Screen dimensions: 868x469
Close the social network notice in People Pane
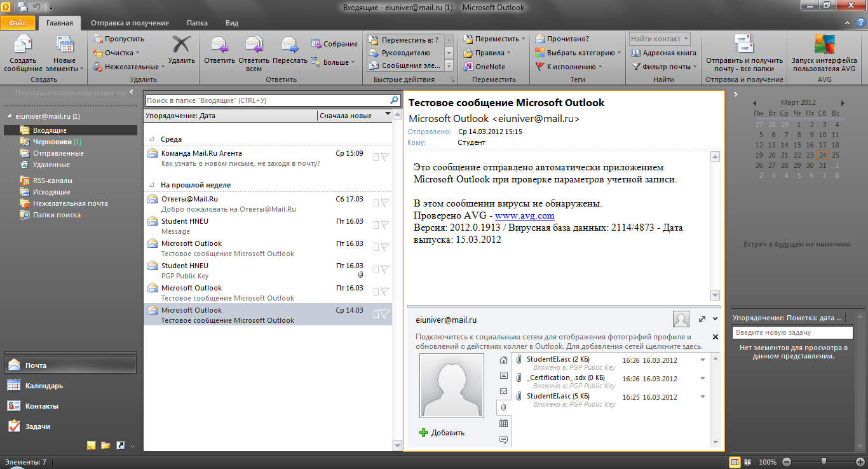[x=715, y=337]
